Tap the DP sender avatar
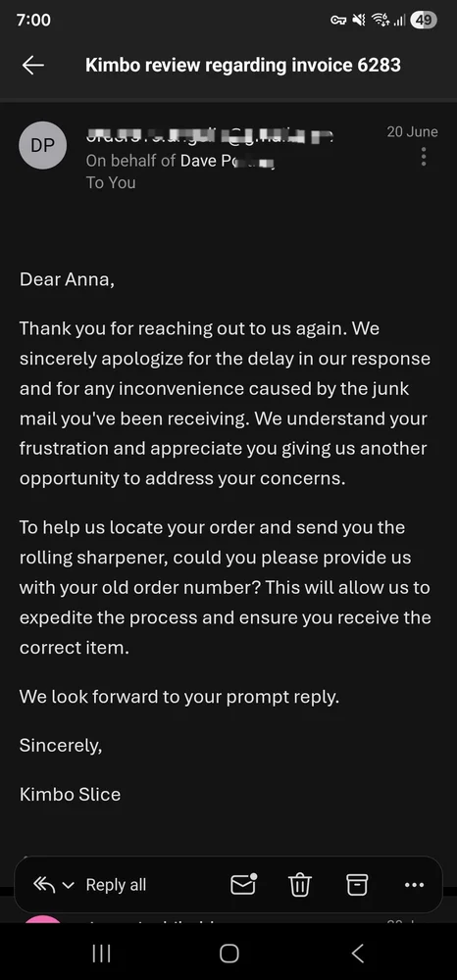Image resolution: width=457 pixels, height=980 pixels. 43,146
